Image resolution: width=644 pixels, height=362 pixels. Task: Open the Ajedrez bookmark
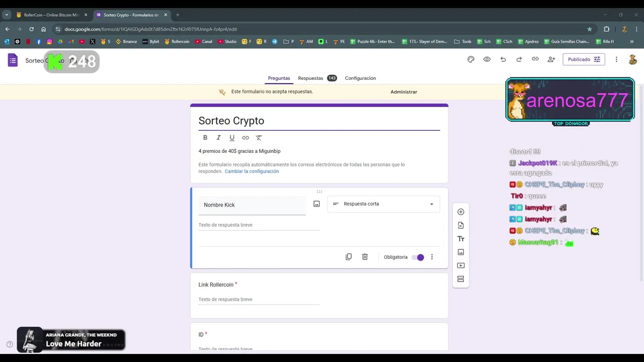click(x=528, y=42)
